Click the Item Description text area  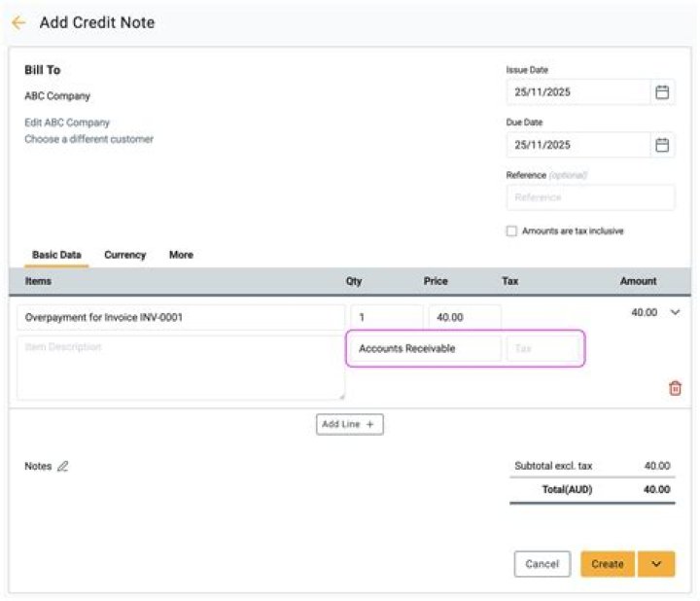(x=180, y=368)
